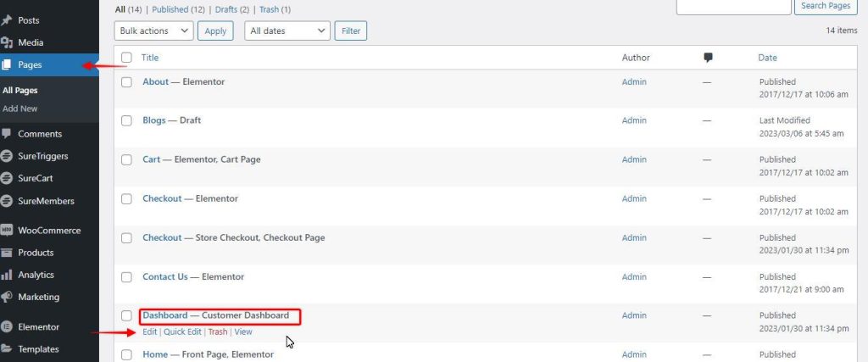Open the Bulk actions dropdown
The height and width of the screenshot is (362, 868).
[x=153, y=31]
